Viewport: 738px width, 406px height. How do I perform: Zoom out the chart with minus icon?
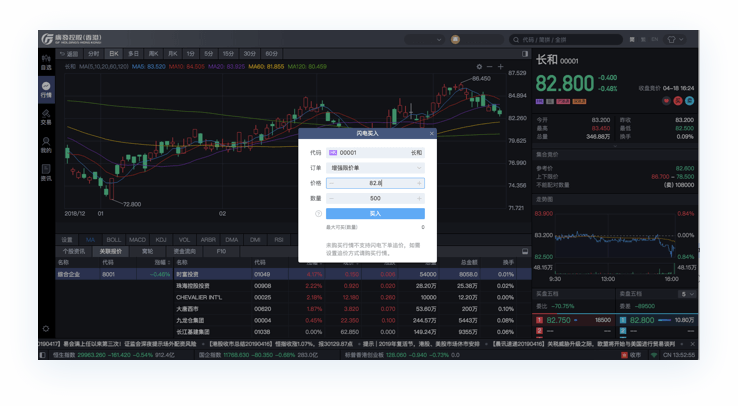[489, 67]
